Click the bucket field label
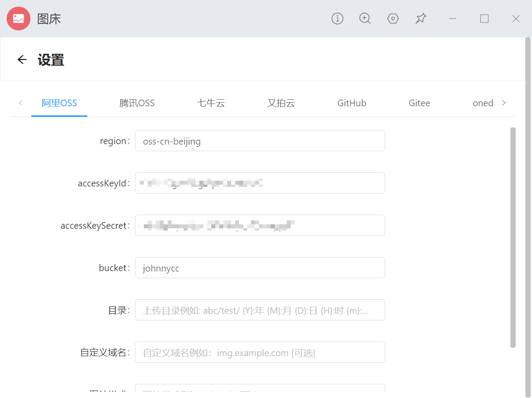Image resolution: width=532 pixels, height=398 pixels. coord(115,268)
